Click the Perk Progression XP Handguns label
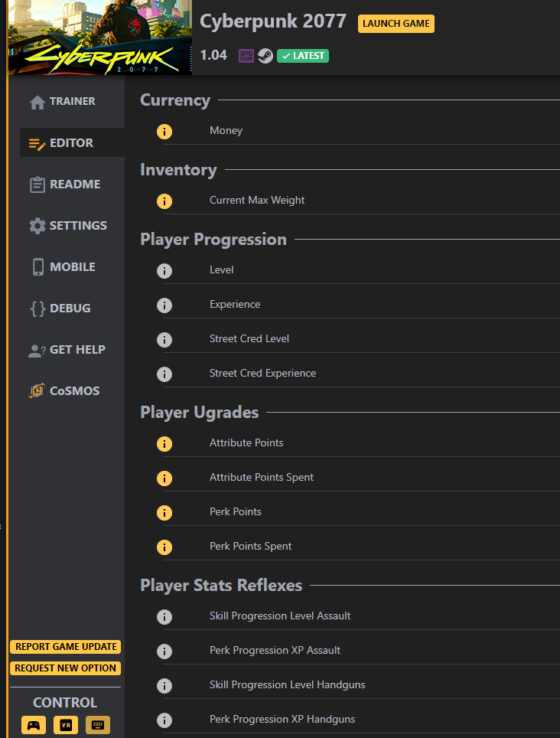 click(x=282, y=720)
